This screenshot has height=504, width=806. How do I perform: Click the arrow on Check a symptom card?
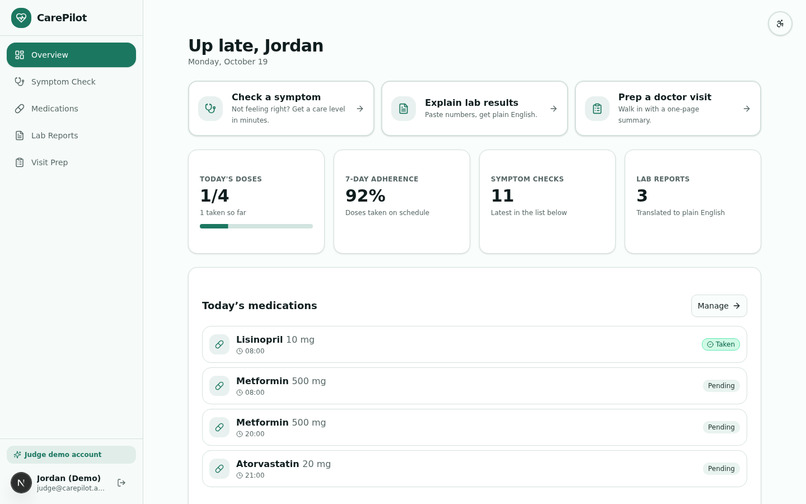(360, 109)
